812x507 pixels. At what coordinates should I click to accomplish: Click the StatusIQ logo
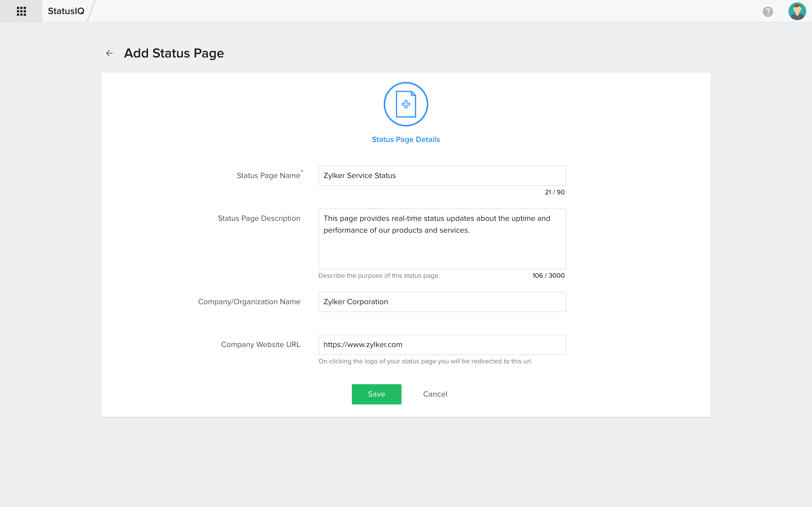click(x=66, y=11)
